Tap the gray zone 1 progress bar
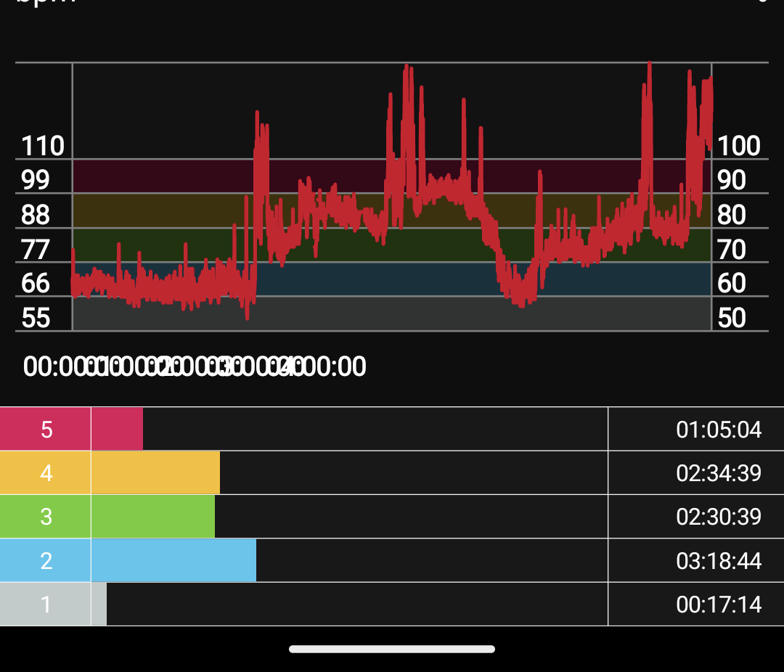784x672 pixels. [x=99, y=604]
